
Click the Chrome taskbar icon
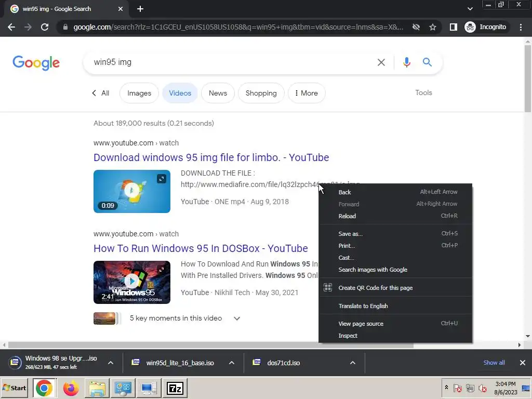click(44, 388)
